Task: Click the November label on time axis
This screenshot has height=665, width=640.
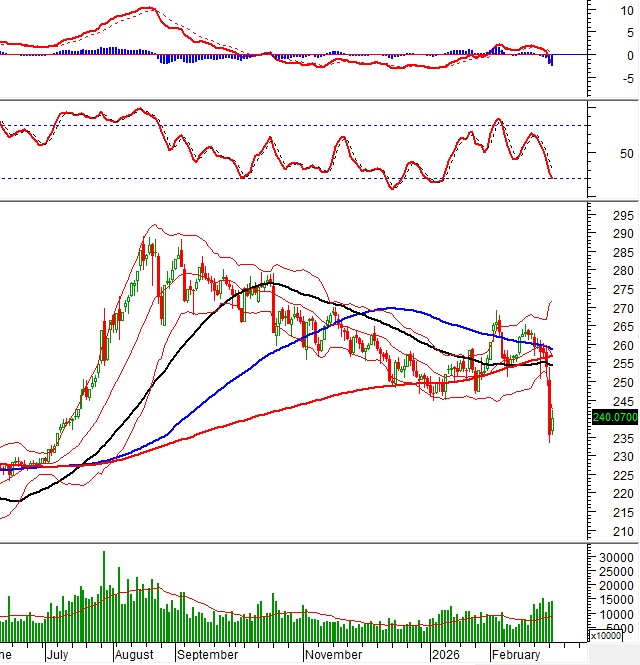Action: [333, 655]
